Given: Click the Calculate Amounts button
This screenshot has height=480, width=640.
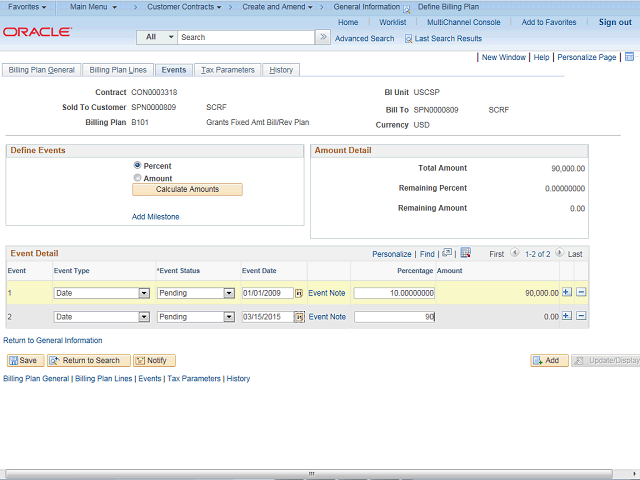Looking at the screenshot, I should pos(188,189).
